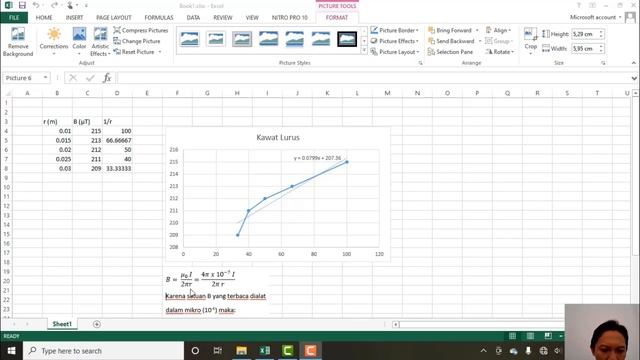Save the workbook with the save icon

(22, 5)
